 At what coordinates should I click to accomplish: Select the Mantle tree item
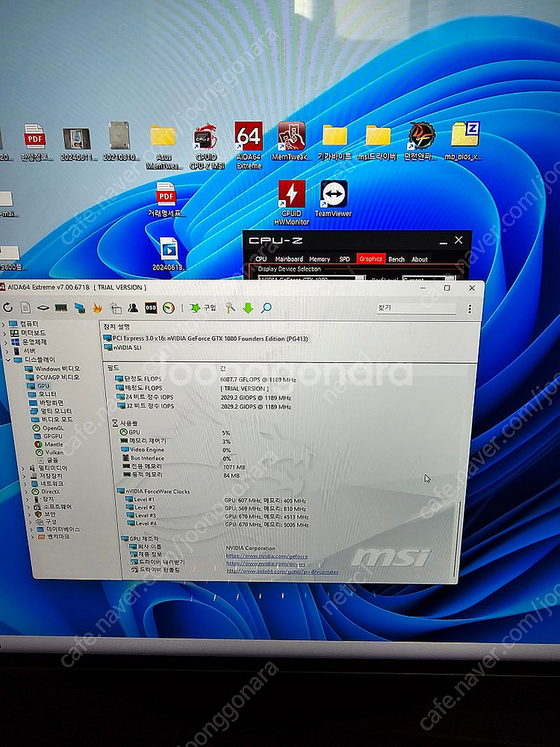click(49, 444)
